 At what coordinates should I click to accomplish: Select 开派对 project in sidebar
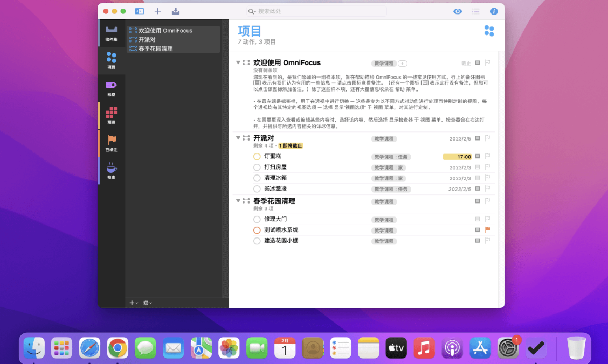tap(174, 39)
